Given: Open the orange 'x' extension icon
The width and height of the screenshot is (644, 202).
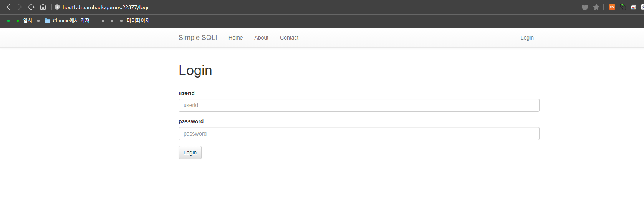Looking at the screenshot, I should [x=612, y=7].
